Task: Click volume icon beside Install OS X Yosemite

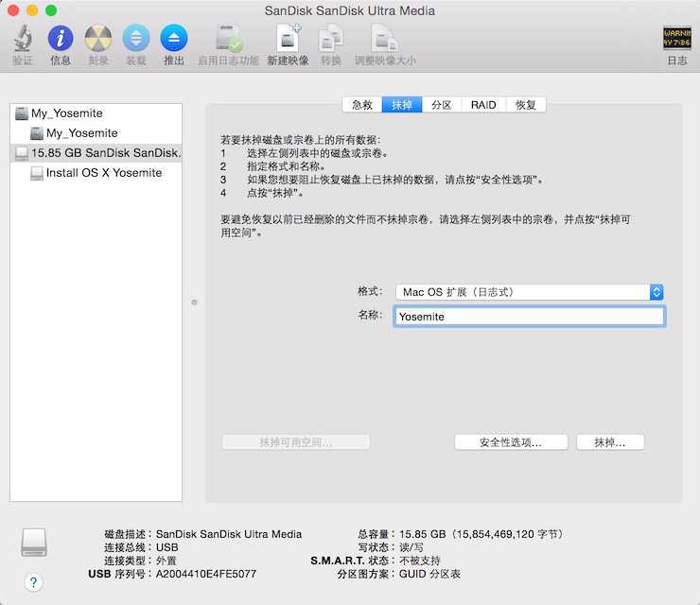Action: (x=37, y=173)
